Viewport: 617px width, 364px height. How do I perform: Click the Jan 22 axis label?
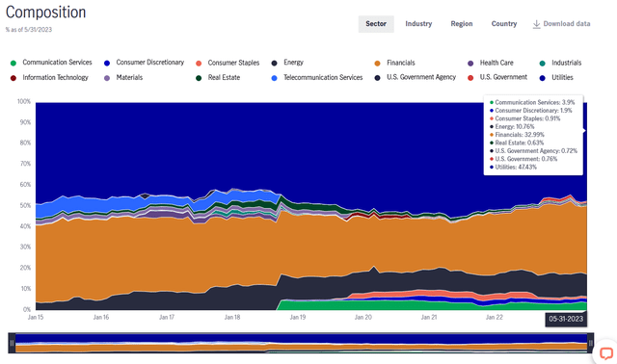(x=494, y=317)
